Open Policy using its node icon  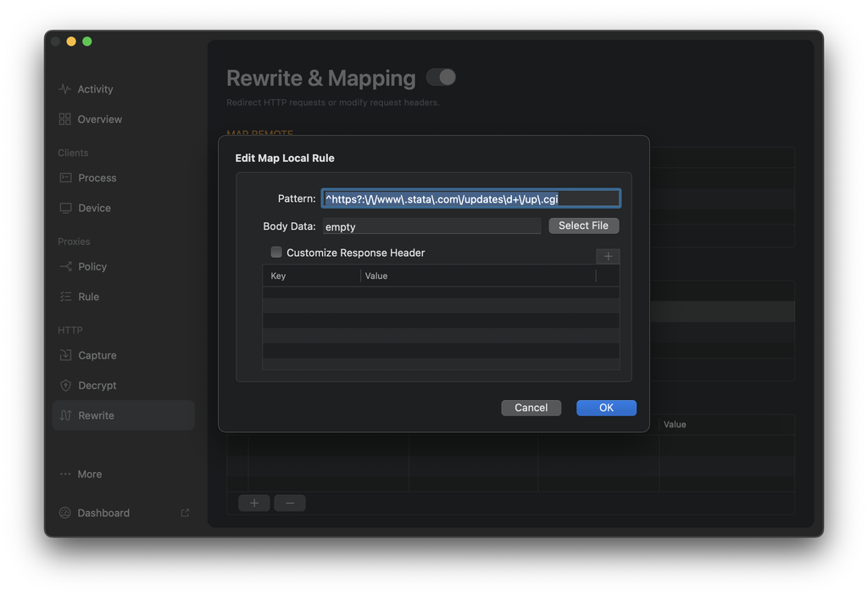tap(64, 266)
